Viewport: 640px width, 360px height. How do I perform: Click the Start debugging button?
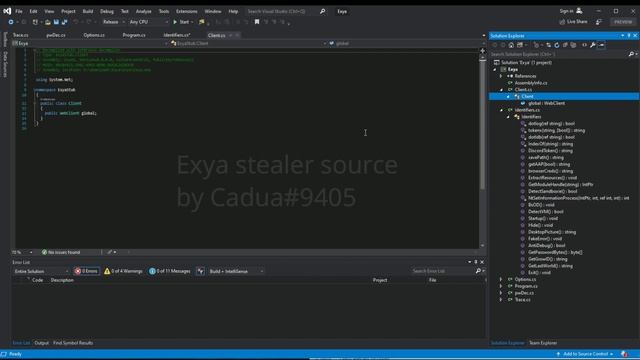pos(181,22)
